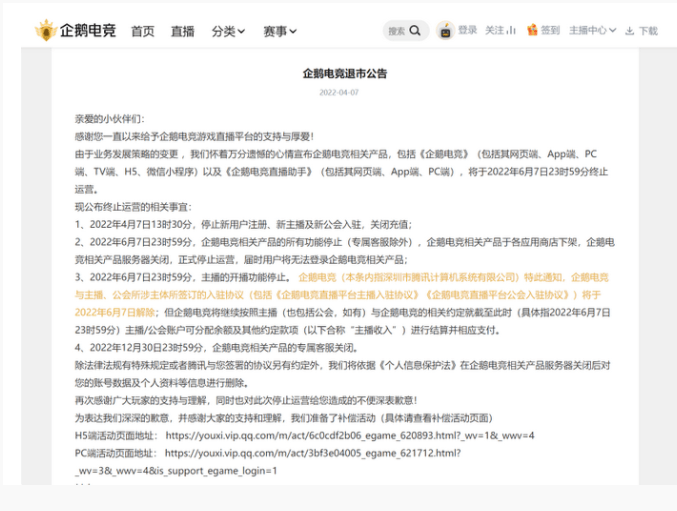Image resolution: width=677 pixels, height=511 pixels.
Task: Click the user avatar icon beside 登录
Action: click(x=445, y=31)
